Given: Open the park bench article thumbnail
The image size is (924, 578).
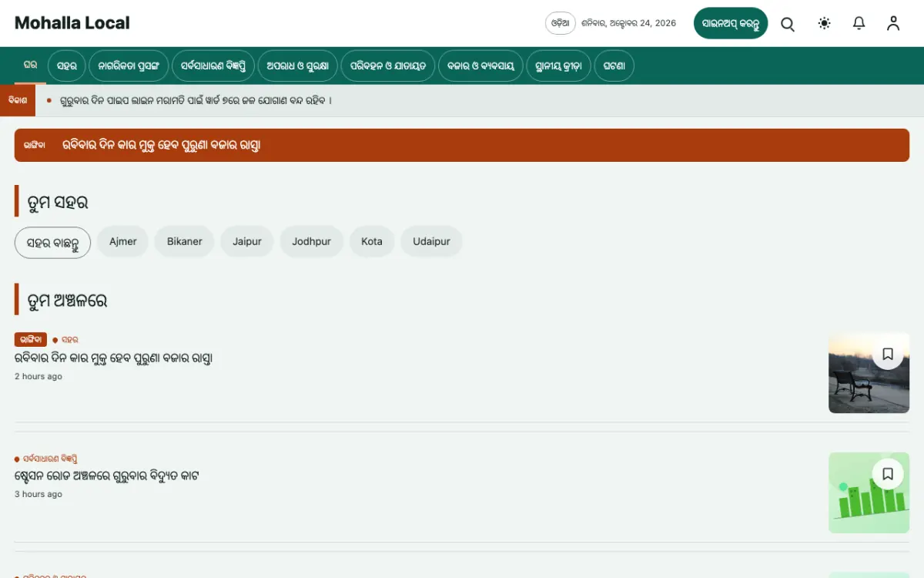Looking at the screenshot, I should click(869, 373).
